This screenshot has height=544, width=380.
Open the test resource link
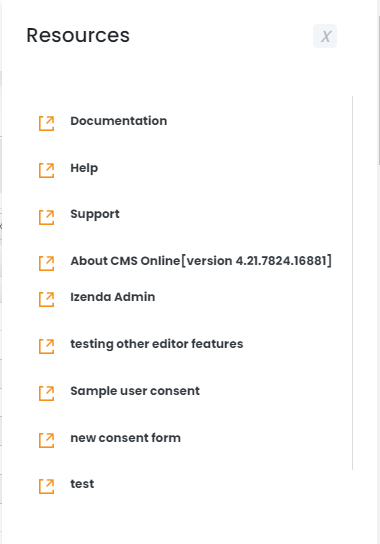pyautogui.click(x=82, y=484)
